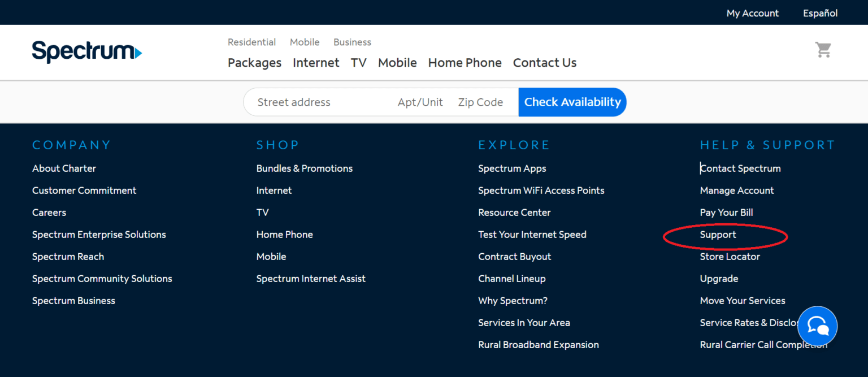View the Channel Lineup link
This screenshot has width=868, height=377.
pos(511,279)
